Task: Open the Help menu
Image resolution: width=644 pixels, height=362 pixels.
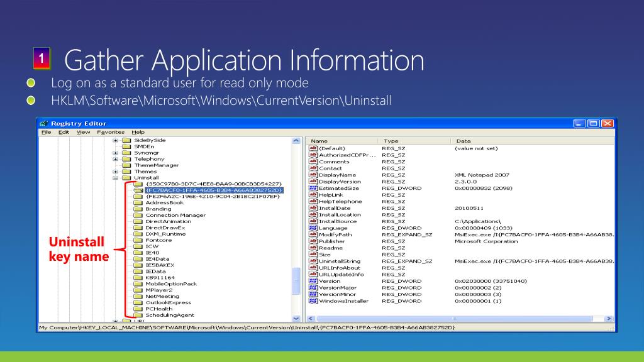Action: pyautogui.click(x=138, y=132)
